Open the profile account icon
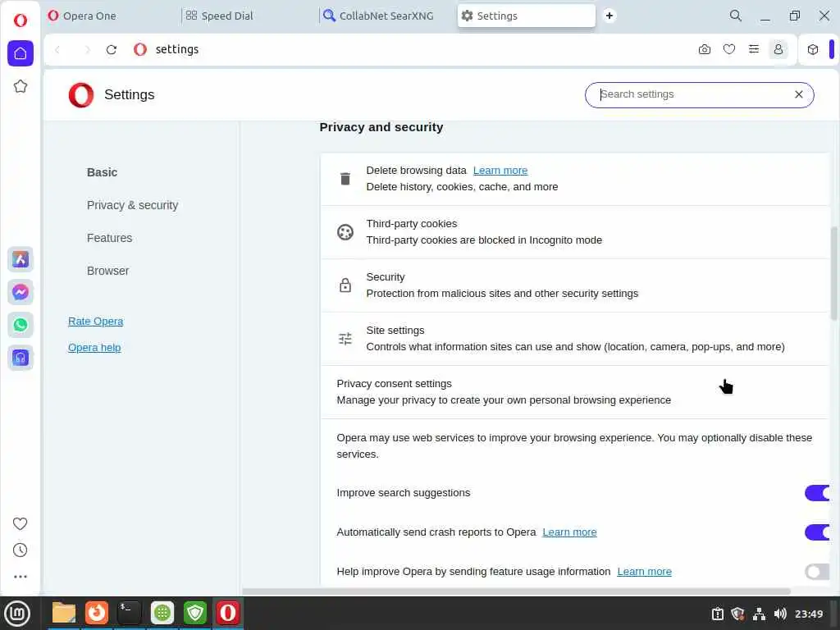 click(778, 49)
